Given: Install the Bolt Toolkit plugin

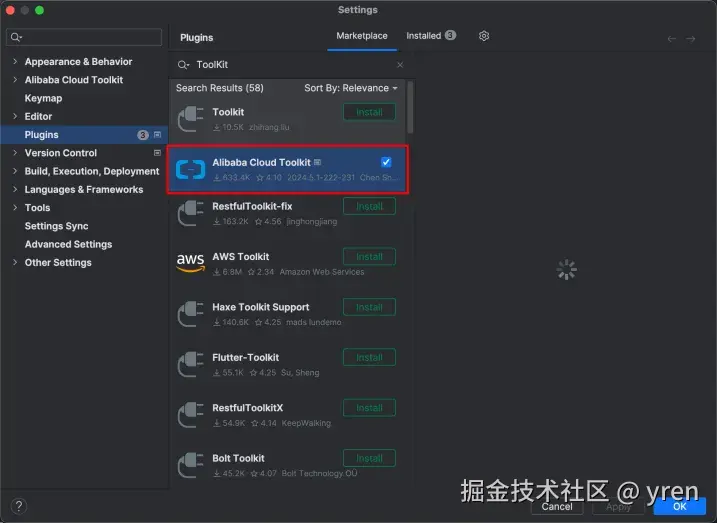Looking at the screenshot, I should [369, 458].
